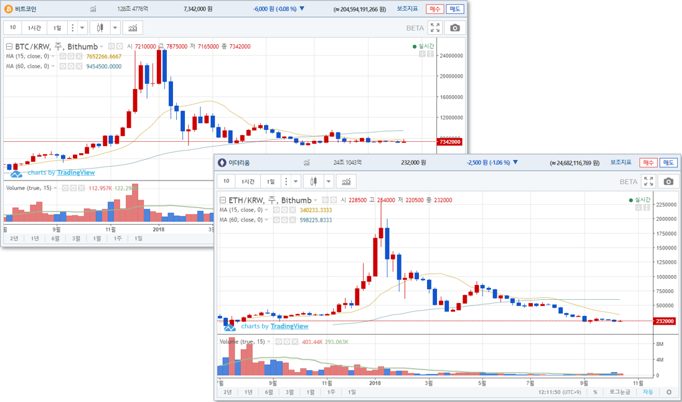Viewport: 682px width, 402px height.
Task: Click the 232000 price label on the ETH axis
Action: 664,321
